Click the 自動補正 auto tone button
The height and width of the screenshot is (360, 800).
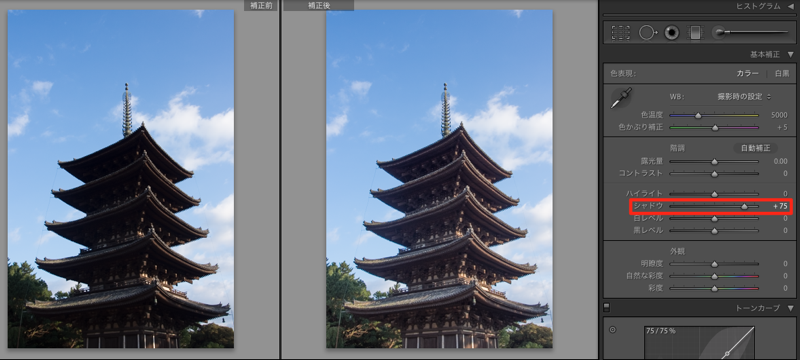click(x=755, y=148)
